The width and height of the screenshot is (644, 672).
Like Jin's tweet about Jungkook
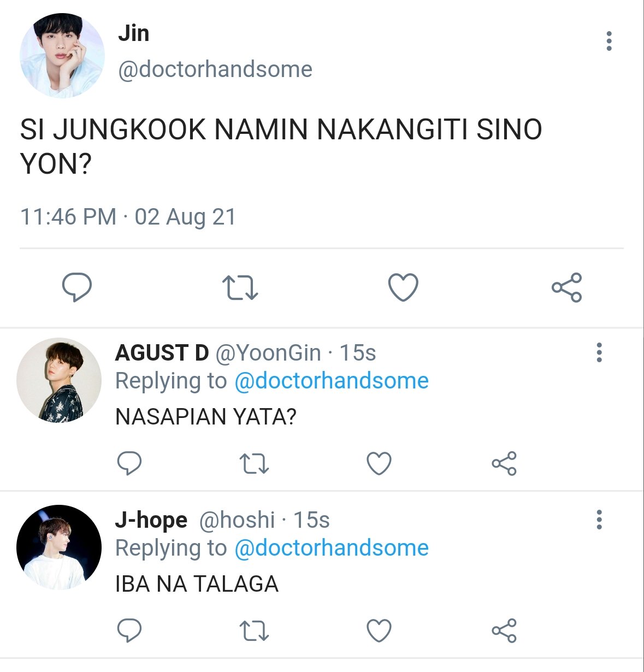tap(403, 287)
